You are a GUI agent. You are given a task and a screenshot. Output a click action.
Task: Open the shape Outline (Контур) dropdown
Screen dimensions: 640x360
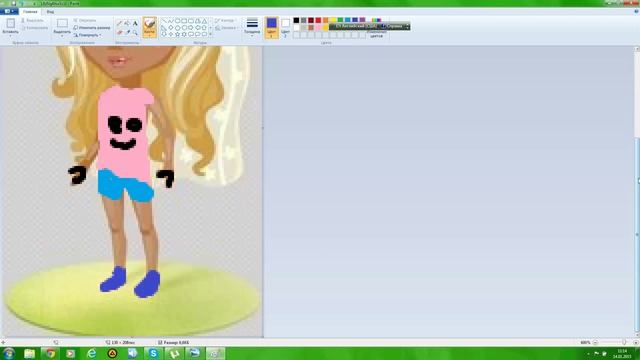click(x=225, y=20)
